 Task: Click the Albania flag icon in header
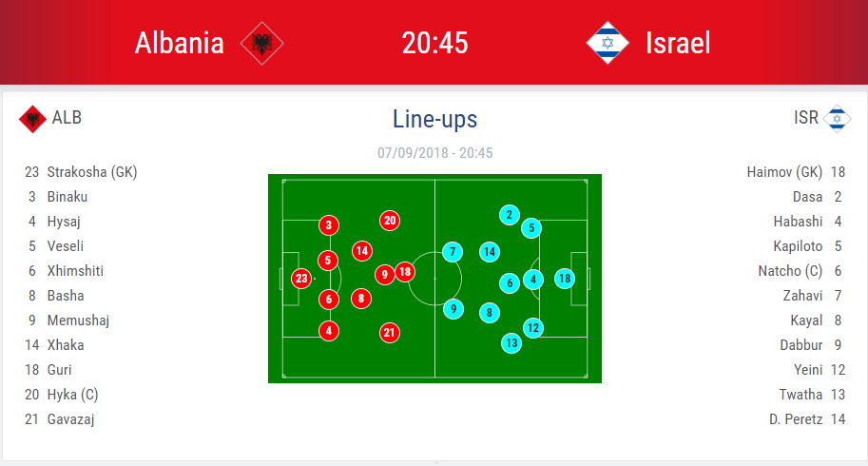coord(262,43)
